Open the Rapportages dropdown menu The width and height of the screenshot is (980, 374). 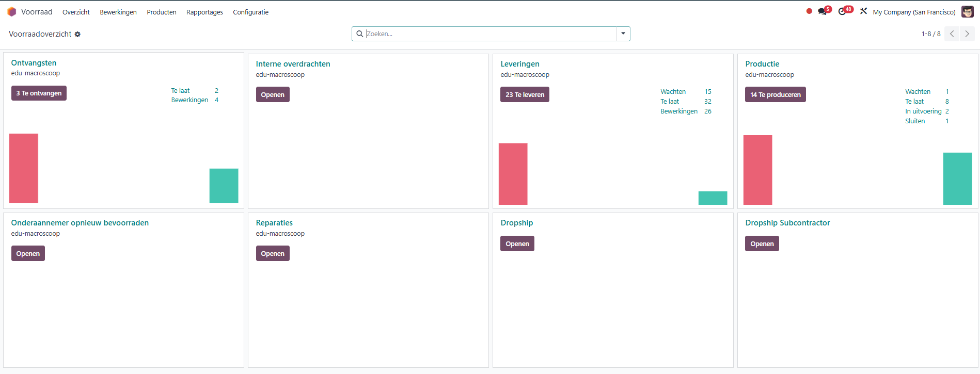click(204, 12)
